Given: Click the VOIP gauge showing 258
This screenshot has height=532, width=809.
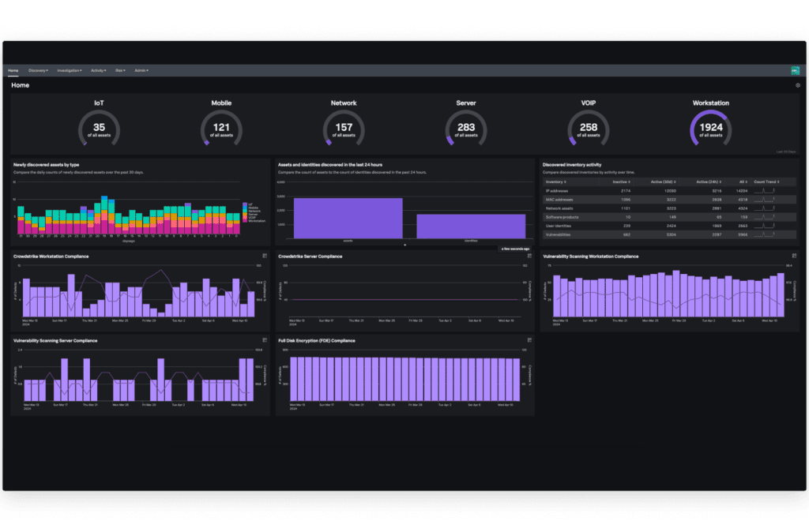Looking at the screenshot, I should [x=588, y=129].
